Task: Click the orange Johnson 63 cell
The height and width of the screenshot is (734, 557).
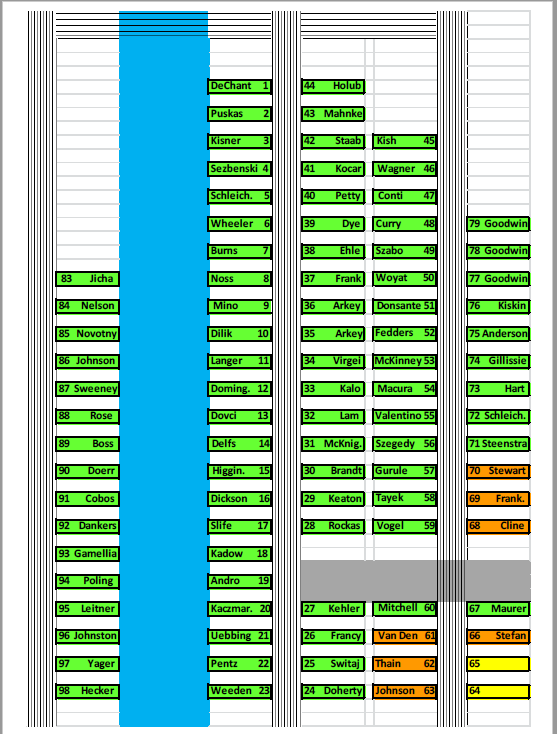Action: pyautogui.click(x=405, y=691)
